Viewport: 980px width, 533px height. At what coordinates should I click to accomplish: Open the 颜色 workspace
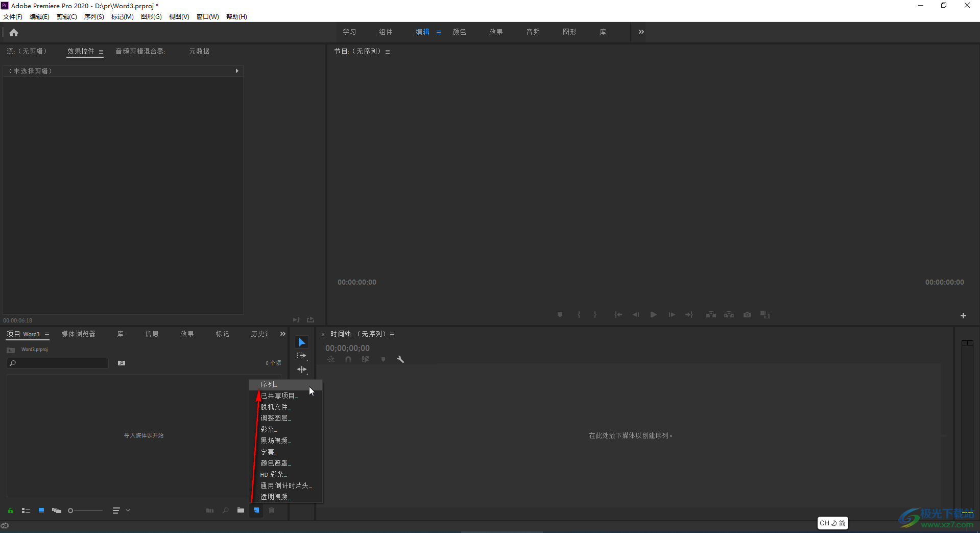coord(459,32)
